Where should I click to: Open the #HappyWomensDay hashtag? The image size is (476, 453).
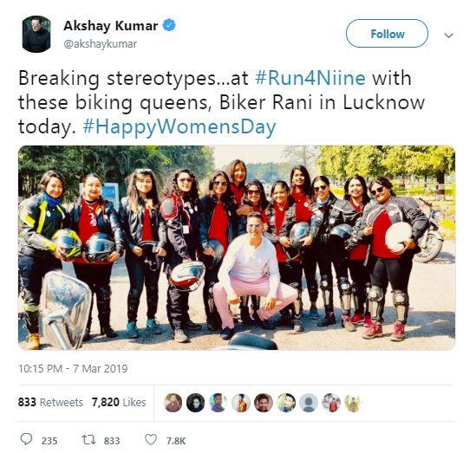[179, 126]
